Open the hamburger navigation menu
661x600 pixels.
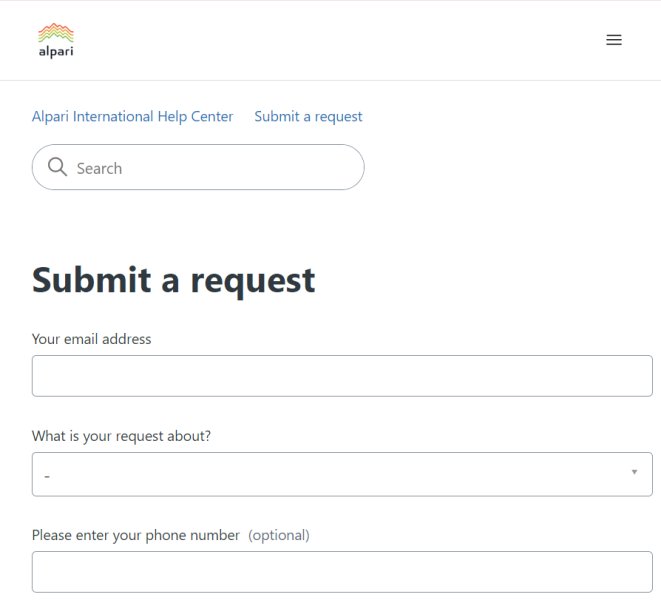point(614,40)
